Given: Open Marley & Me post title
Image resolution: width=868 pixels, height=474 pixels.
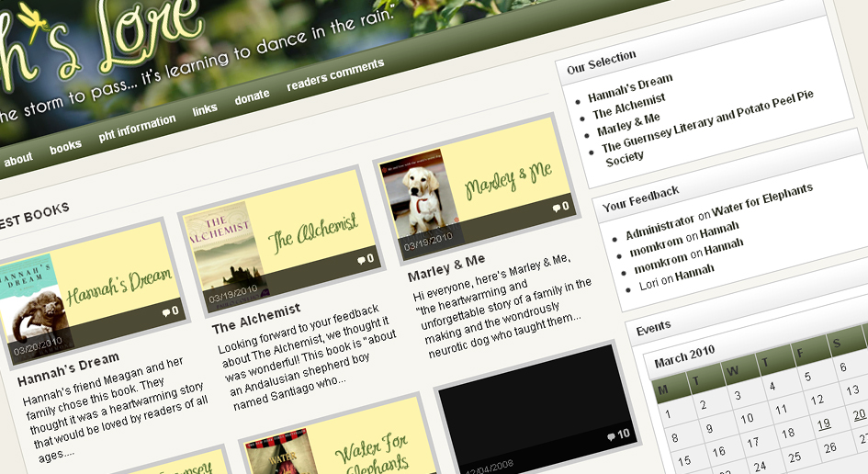Looking at the screenshot, I should point(446,267).
